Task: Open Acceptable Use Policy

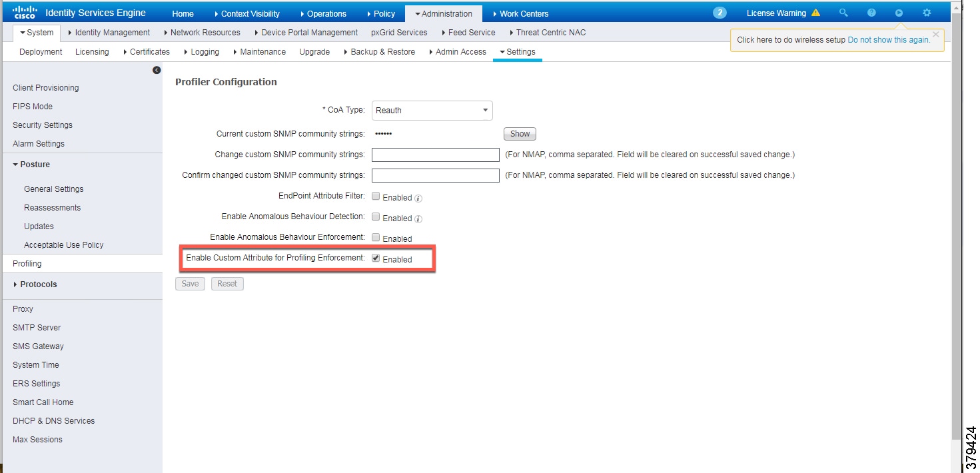Action: [x=64, y=245]
